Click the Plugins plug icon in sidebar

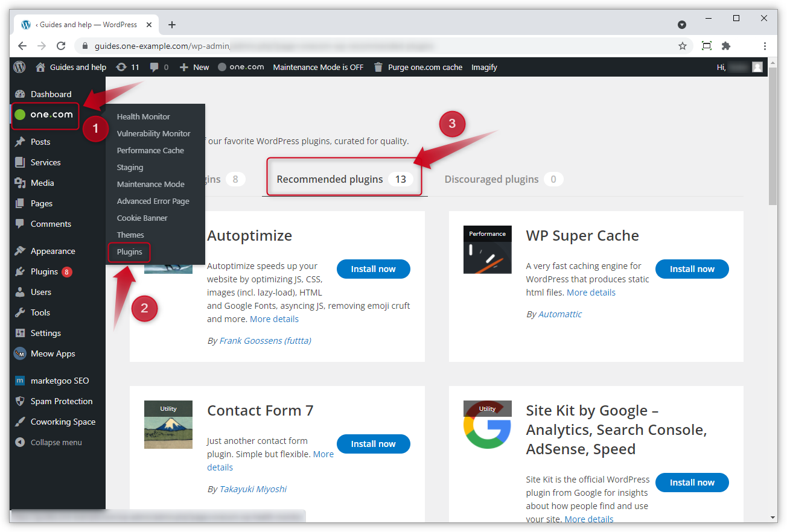click(x=19, y=271)
